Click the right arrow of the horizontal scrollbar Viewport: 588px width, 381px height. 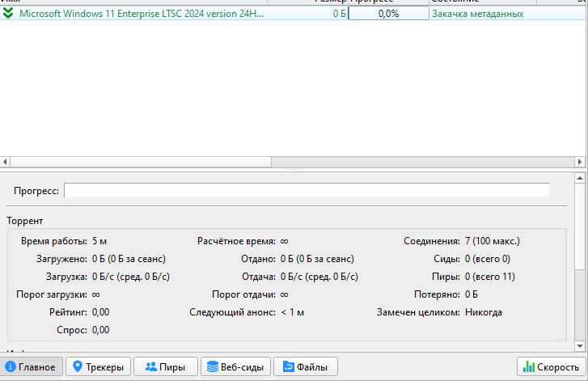pos(580,162)
